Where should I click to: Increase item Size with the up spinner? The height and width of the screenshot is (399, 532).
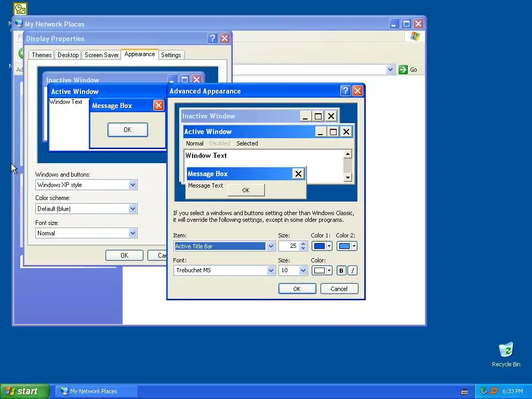pos(303,244)
